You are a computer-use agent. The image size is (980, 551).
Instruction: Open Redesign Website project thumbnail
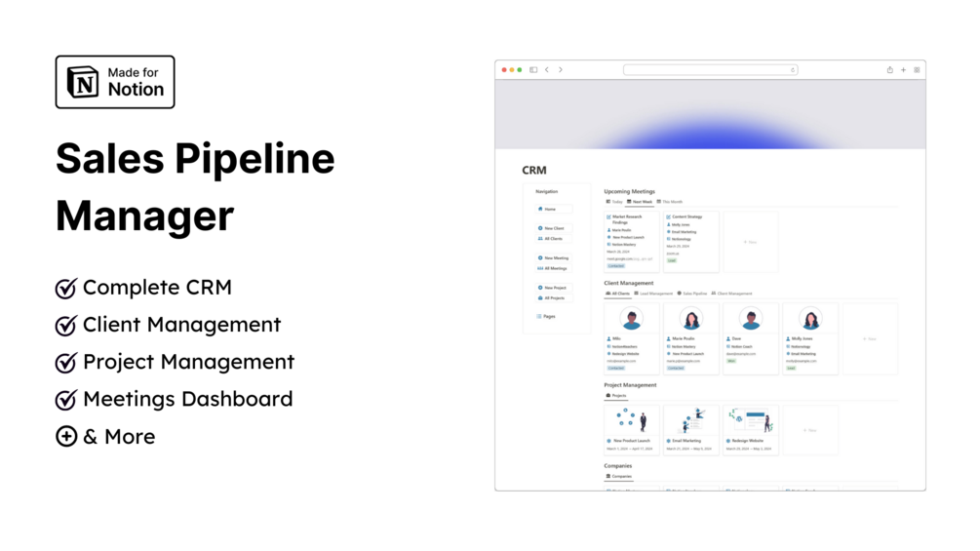[751, 420]
